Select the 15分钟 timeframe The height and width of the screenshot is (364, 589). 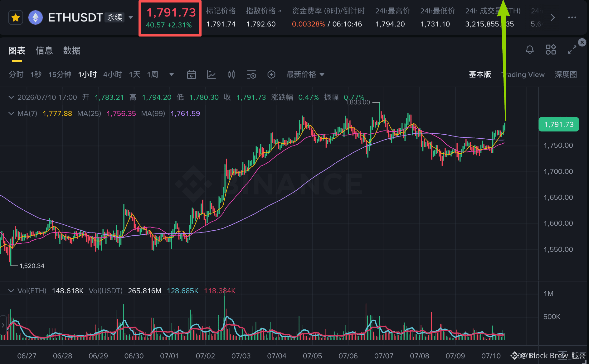click(x=60, y=74)
